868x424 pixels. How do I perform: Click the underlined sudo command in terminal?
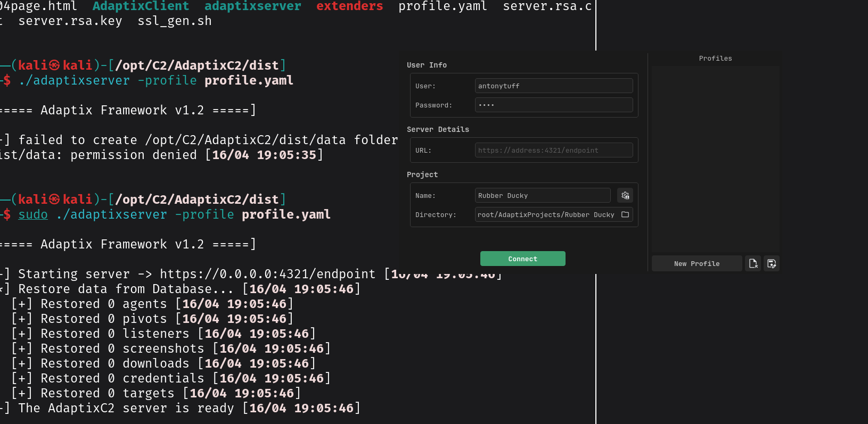[x=33, y=214]
